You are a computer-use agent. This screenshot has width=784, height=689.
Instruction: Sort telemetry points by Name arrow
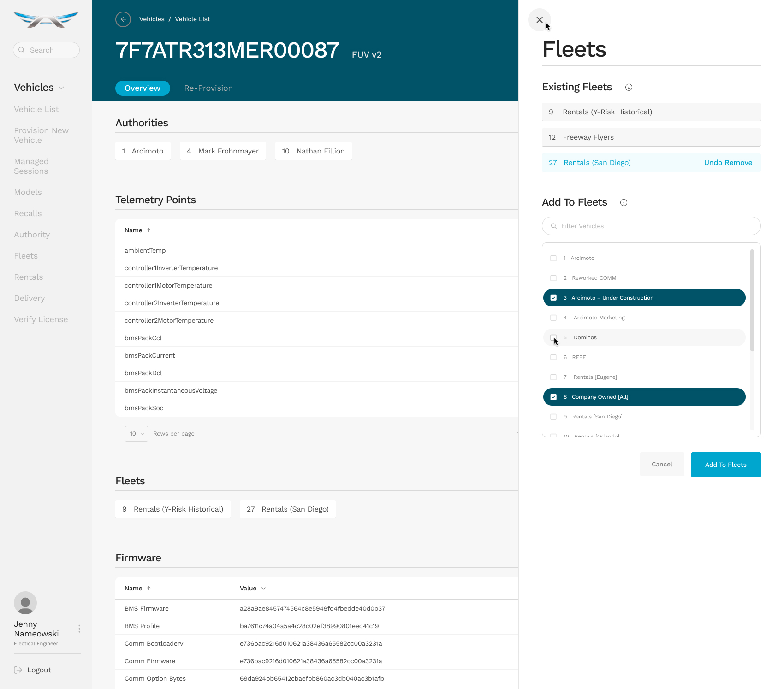click(x=149, y=230)
